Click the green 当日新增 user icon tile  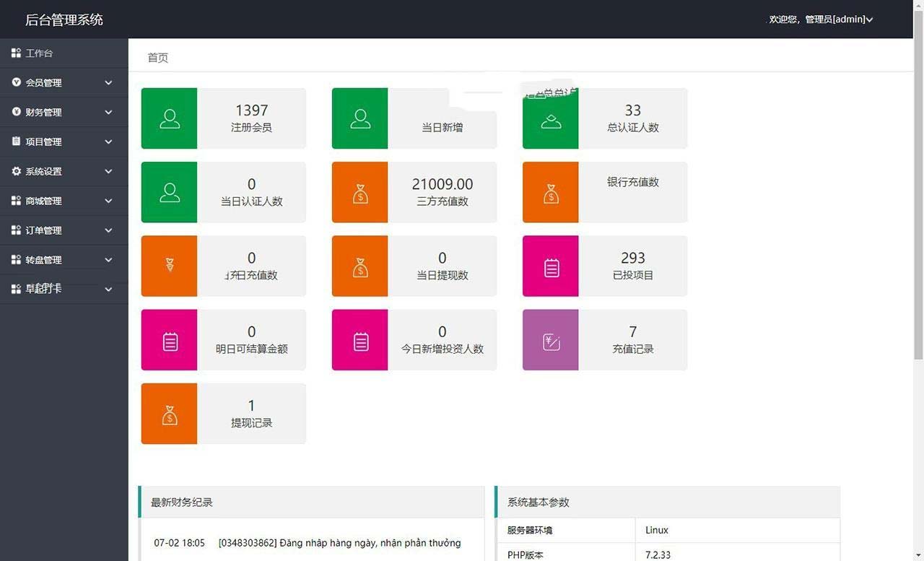click(359, 118)
